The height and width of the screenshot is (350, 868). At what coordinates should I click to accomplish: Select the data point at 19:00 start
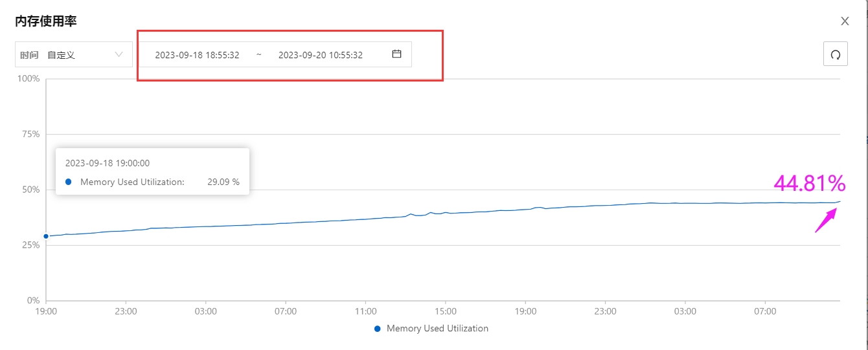[45, 236]
